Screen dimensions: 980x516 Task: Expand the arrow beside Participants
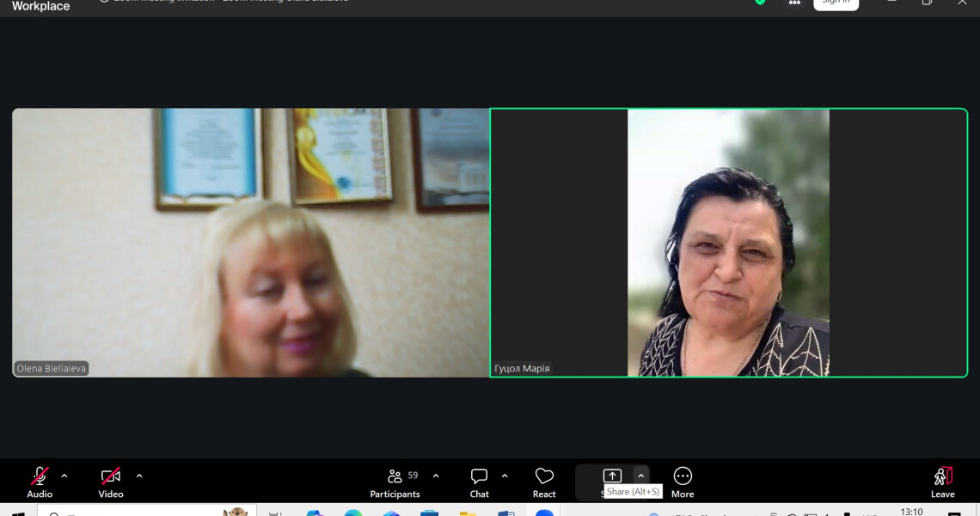pyautogui.click(x=436, y=476)
